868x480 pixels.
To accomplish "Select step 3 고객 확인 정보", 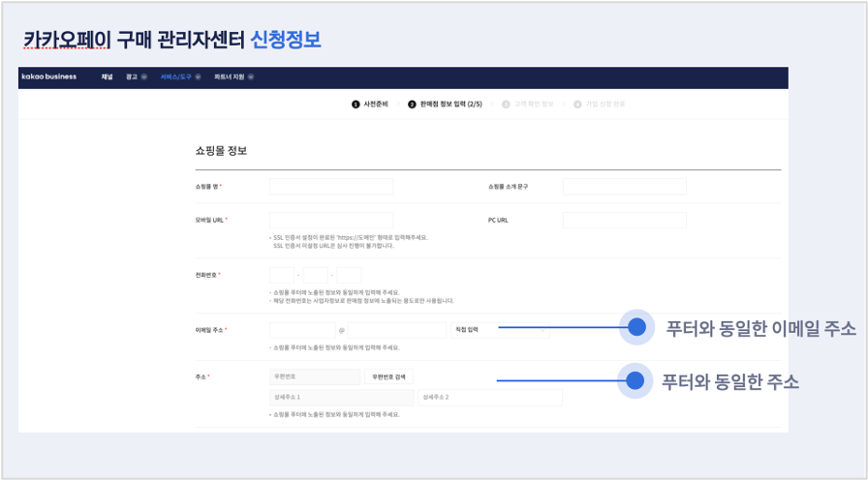I will click(x=528, y=104).
